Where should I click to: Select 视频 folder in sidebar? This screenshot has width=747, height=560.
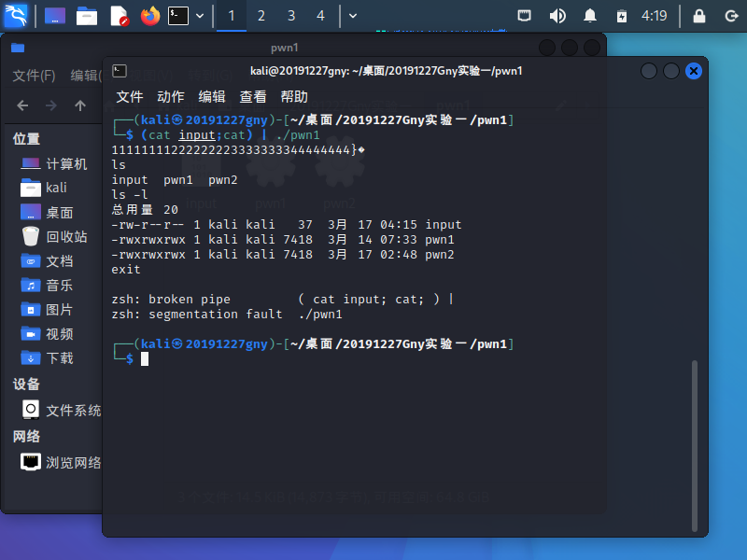coord(47,334)
